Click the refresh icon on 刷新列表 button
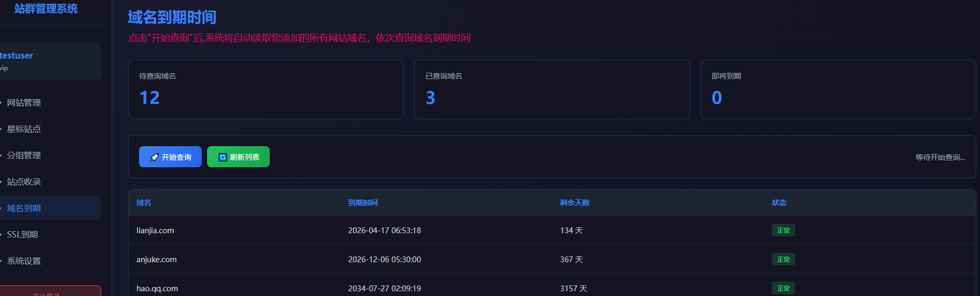 click(222, 157)
